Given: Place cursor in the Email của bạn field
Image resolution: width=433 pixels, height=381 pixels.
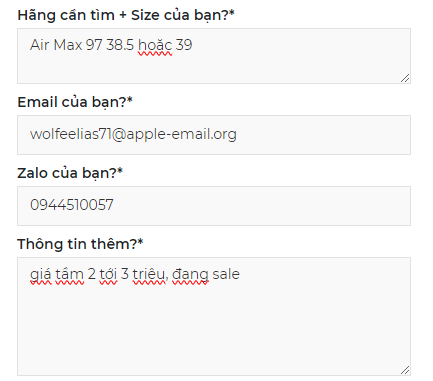Looking at the screenshot, I should click(x=214, y=135).
